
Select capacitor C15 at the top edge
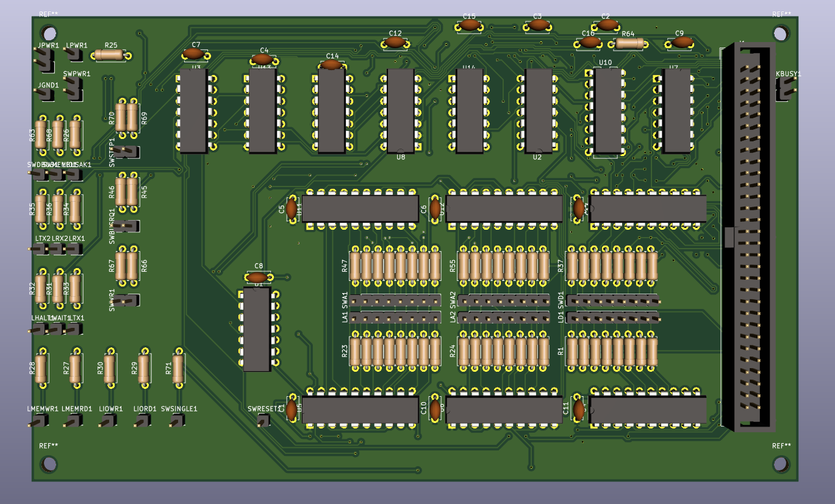click(x=469, y=25)
